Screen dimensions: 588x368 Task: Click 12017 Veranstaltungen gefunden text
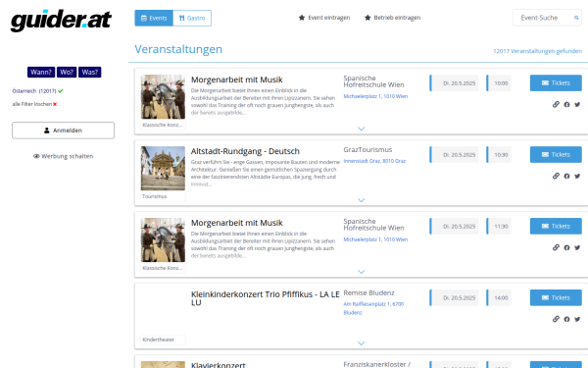pos(538,51)
